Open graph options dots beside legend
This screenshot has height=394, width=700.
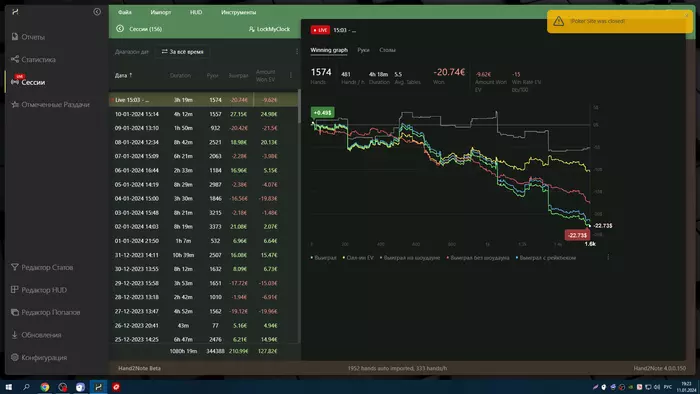click(x=608, y=257)
